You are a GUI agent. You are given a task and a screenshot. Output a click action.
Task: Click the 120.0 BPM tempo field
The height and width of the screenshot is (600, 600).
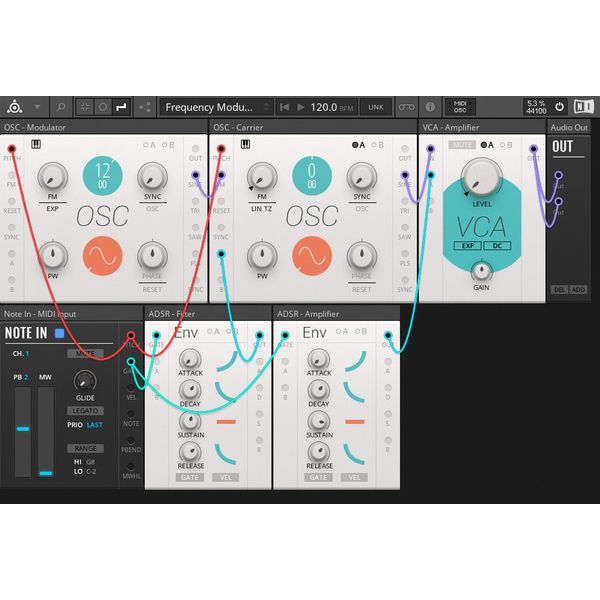331,107
